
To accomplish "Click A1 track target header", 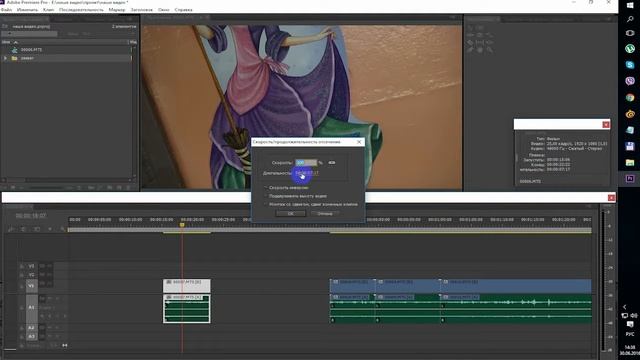I will 31,307.
